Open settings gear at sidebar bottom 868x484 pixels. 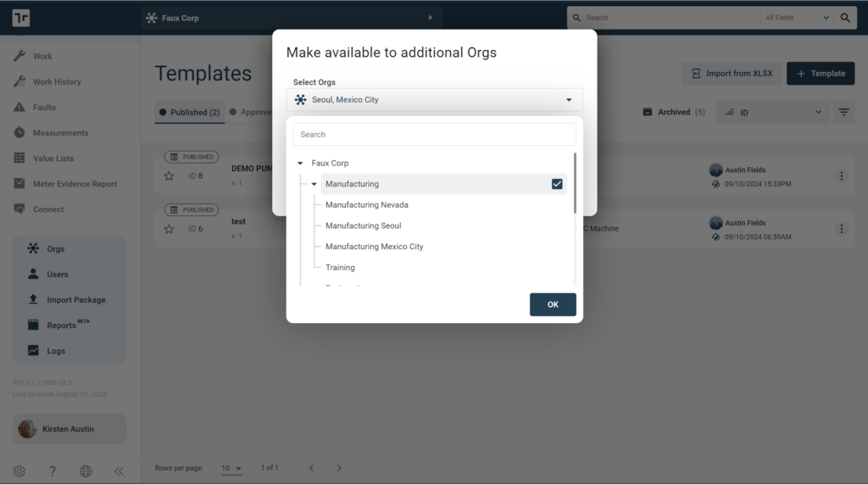point(19,471)
